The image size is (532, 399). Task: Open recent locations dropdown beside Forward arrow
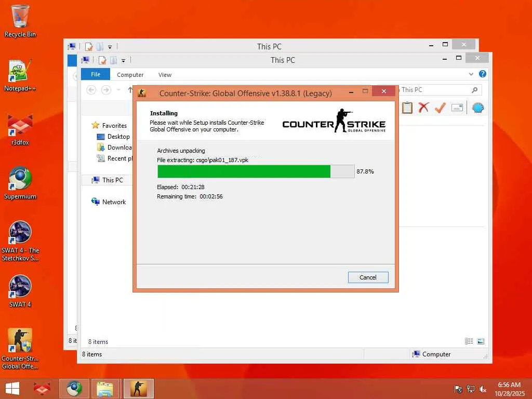pyautogui.click(x=118, y=90)
